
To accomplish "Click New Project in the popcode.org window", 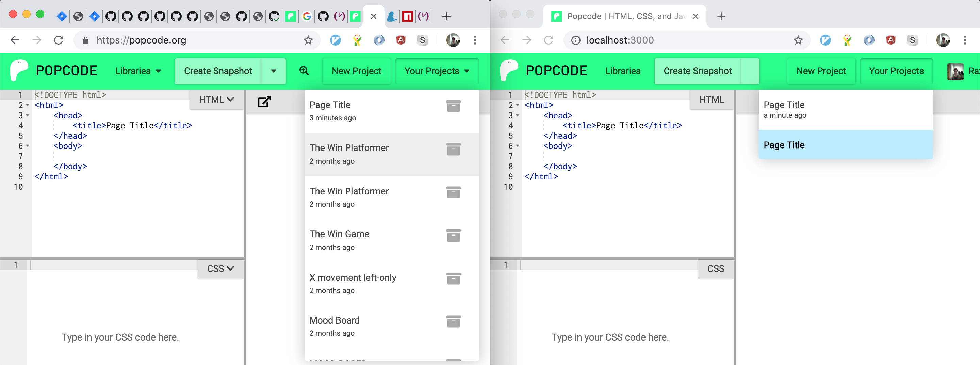I will (x=357, y=71).
